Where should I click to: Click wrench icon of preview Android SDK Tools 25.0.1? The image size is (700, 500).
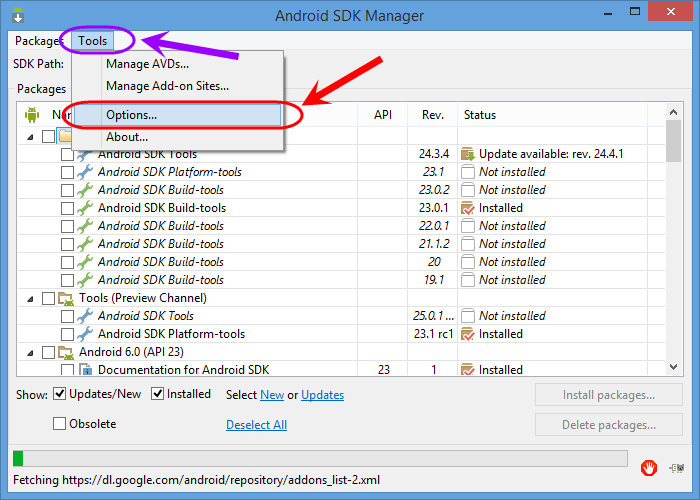click(85, 316)
